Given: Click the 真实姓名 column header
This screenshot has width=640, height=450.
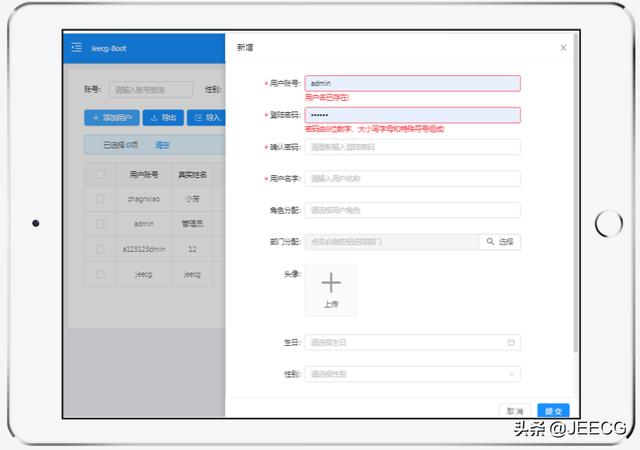Looking at the screenshot, I should coord(192,175).
